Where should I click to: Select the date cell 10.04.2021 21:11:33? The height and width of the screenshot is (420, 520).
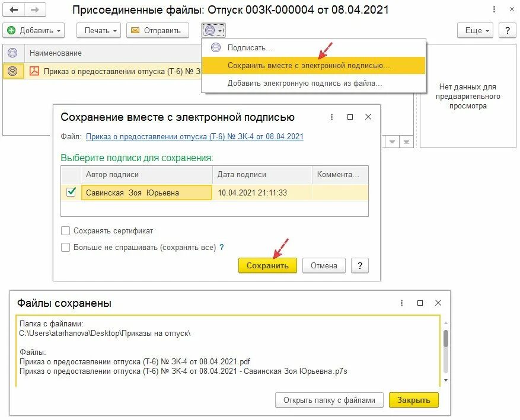[x=262, y=193]
